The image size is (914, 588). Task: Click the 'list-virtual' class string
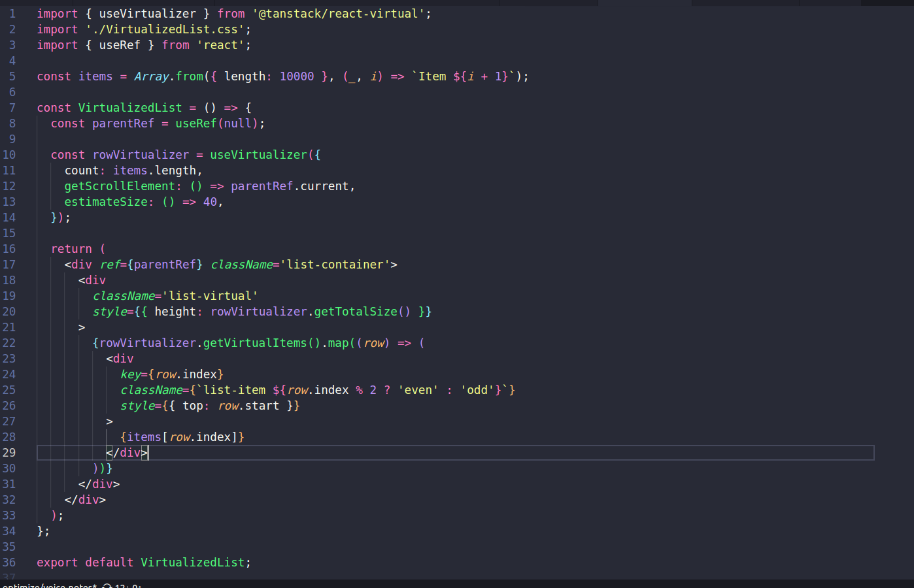coord(210,296)
